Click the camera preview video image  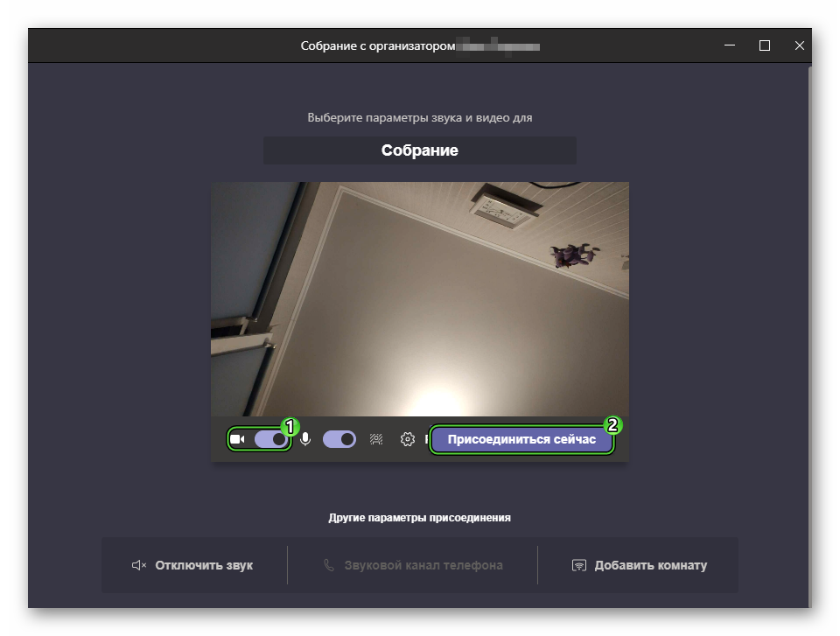tap(419, 299)
